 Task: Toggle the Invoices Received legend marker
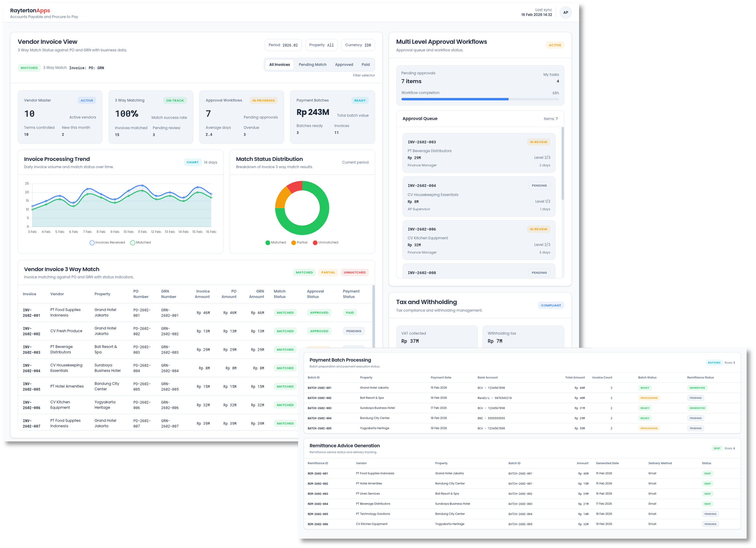92,243
